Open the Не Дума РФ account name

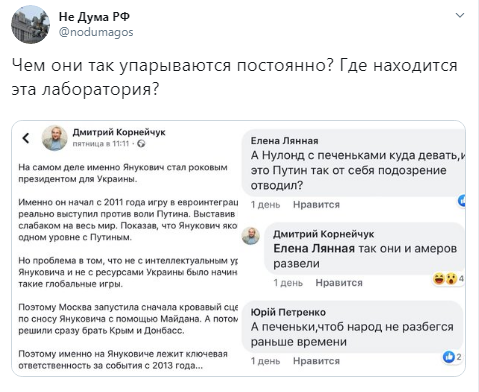pos(94,16)
